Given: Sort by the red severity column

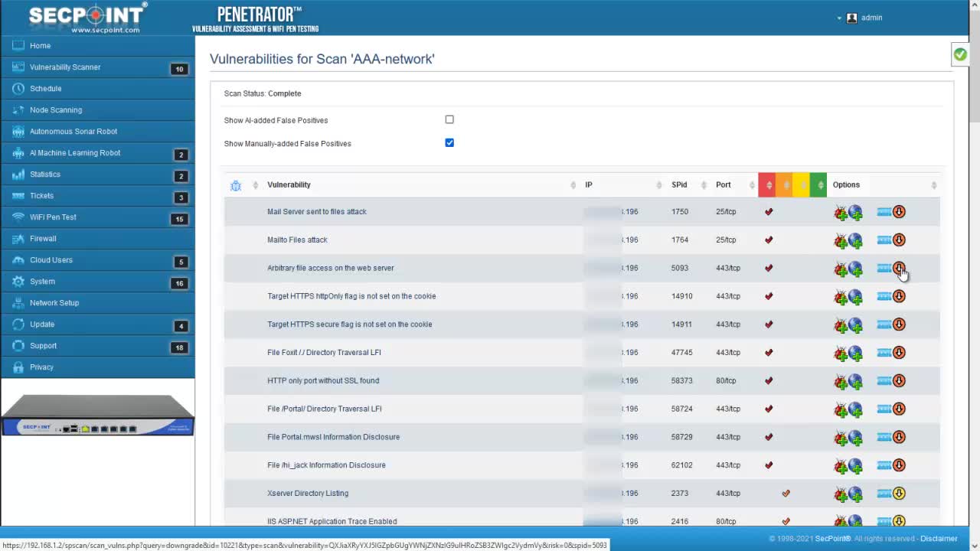Looking at the screenshot, I should coord(768,184).
